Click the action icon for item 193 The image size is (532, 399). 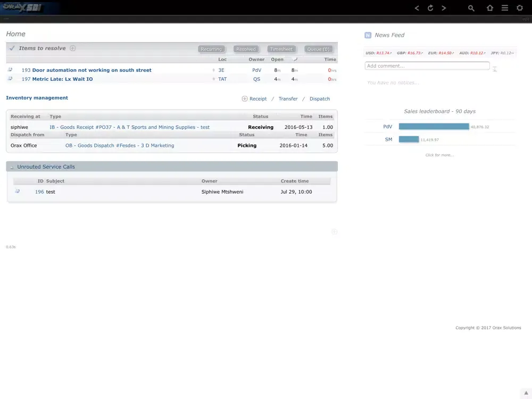[x=10, y=70]
